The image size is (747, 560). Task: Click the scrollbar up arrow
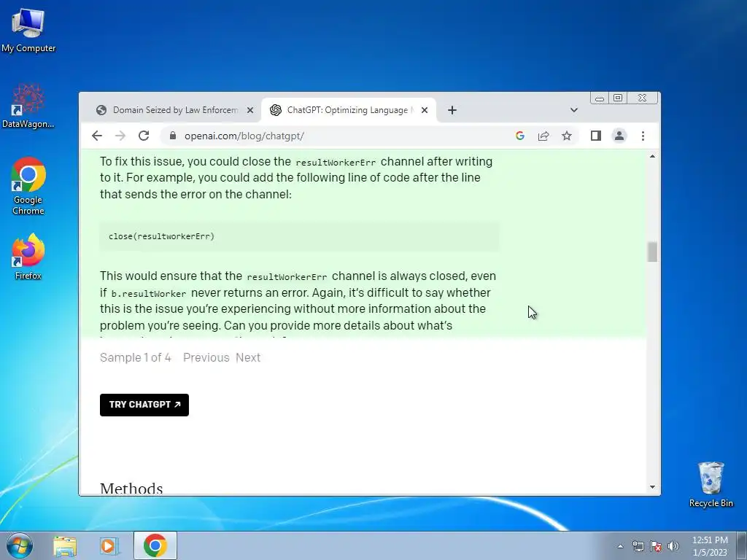click(652, 156)
